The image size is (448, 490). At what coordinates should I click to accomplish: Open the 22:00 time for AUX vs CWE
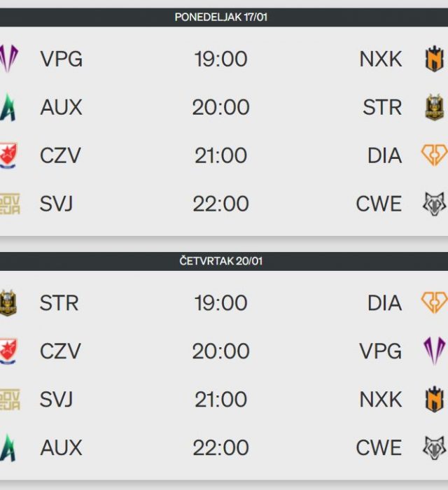[x=220, y=447]
